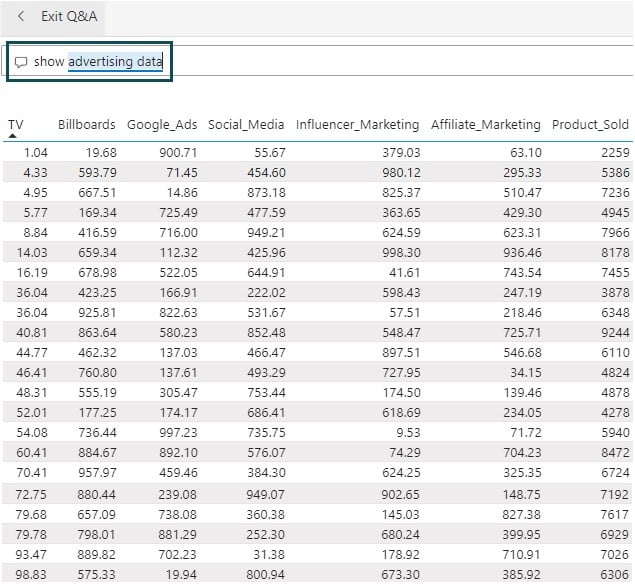Viewport: 635px width, 587px height.
Task: Select Influencer_Marketing cell value 9.53
Action: (x=408, y=433)
